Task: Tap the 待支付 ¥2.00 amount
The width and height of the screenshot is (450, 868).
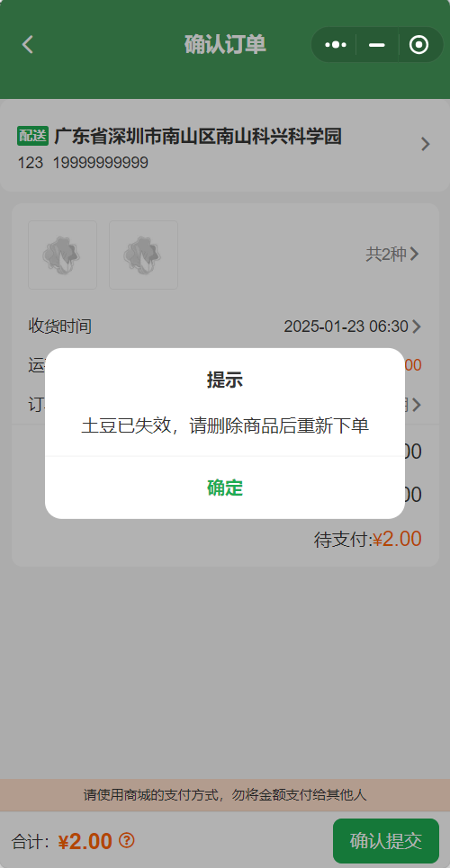Action: pos(368,539)
